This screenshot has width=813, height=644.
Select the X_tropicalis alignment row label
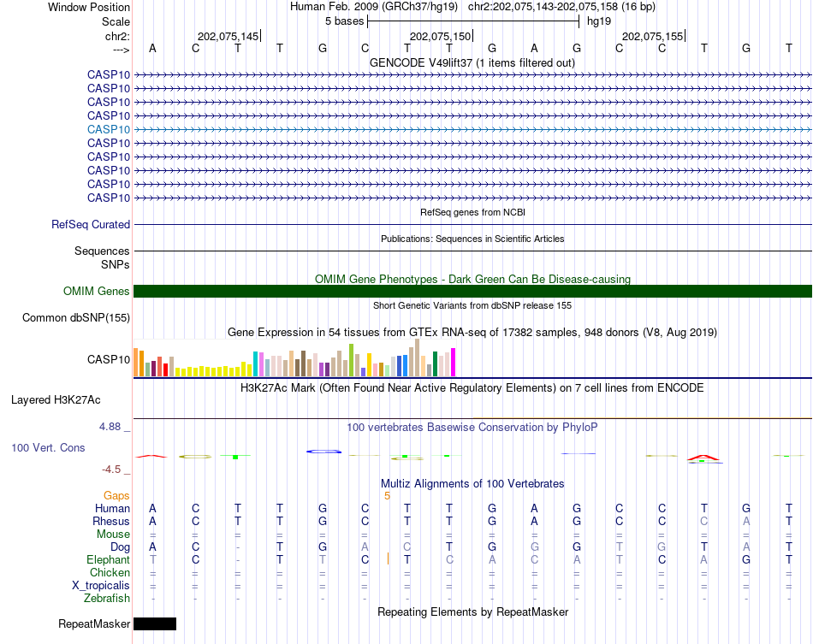click(101, 586)
